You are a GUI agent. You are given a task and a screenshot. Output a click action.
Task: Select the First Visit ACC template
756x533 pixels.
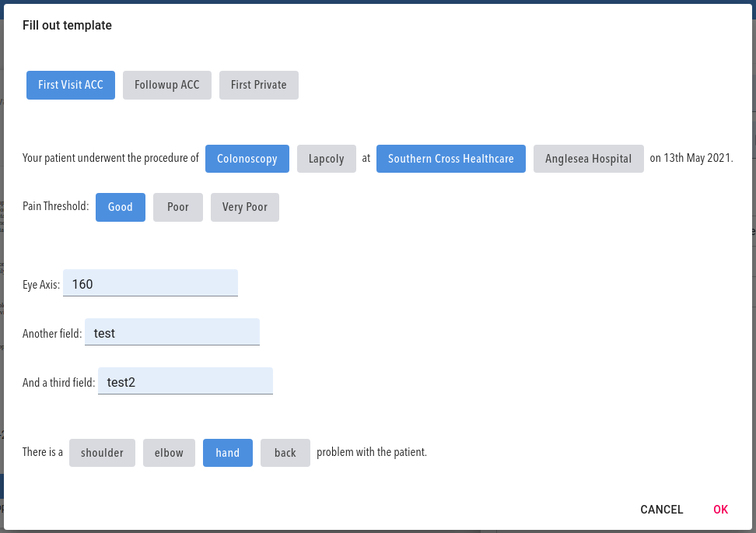pyautogui.click(x=70, y=85)
